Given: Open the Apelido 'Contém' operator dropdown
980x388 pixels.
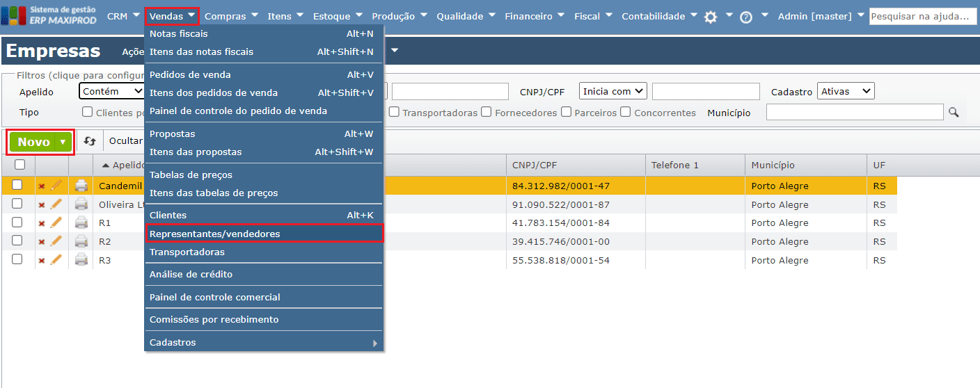Looking at the screenshot, I should click(111, 91).
